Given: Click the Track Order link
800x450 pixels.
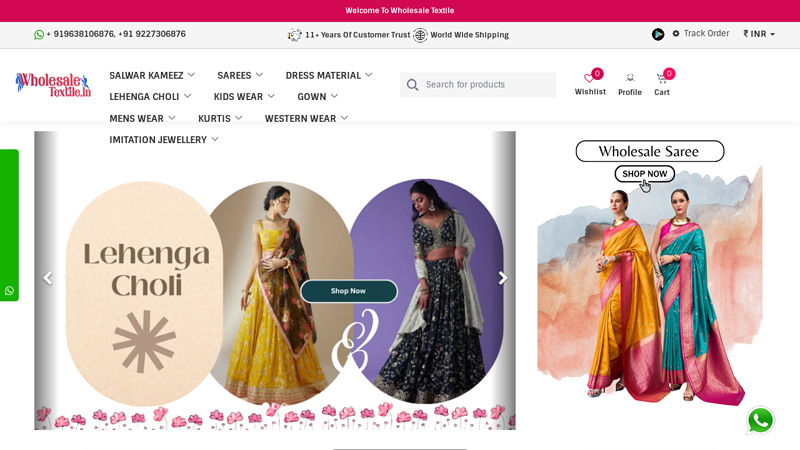Looking at the screenshot, I should click(x=706, y=33).
